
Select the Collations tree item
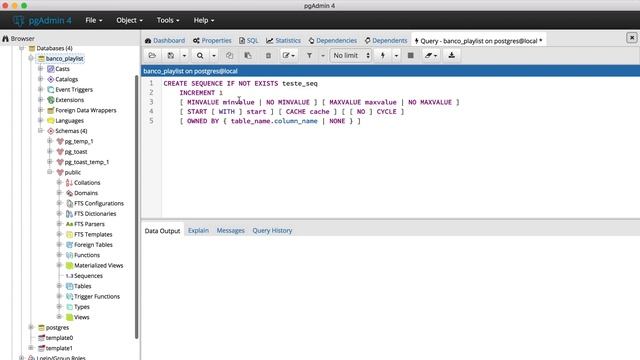click(x=87, y=182)
